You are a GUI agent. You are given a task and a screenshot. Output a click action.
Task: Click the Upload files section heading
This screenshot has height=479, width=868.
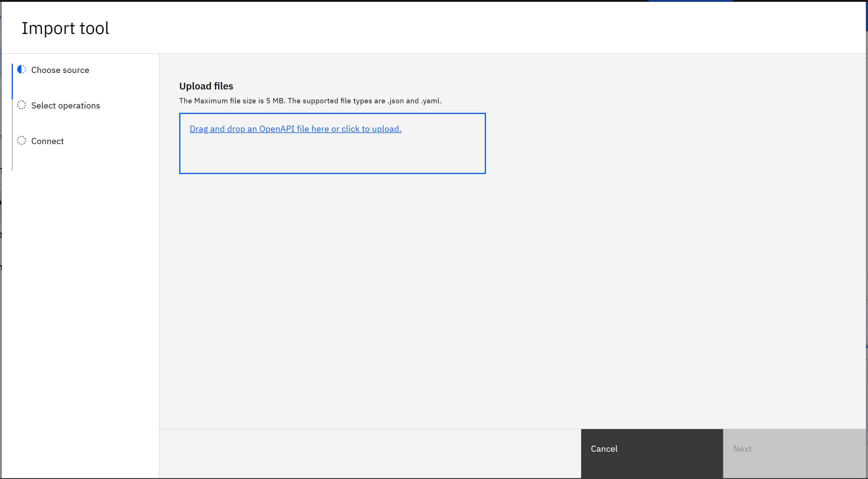point(206,86)
